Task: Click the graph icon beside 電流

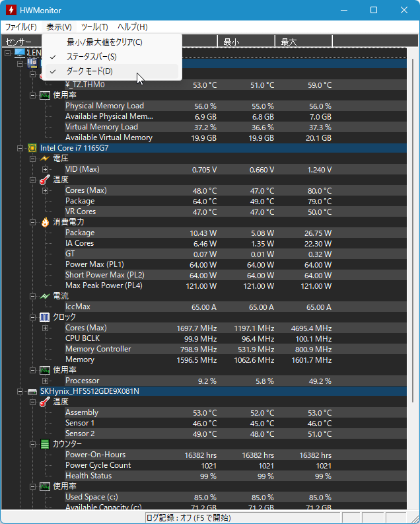Action: (45, 296)
